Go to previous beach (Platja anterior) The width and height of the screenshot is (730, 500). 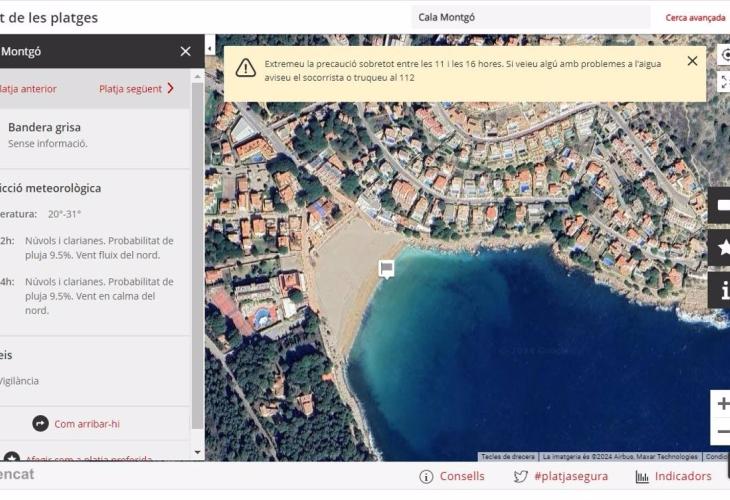[28, 88]
